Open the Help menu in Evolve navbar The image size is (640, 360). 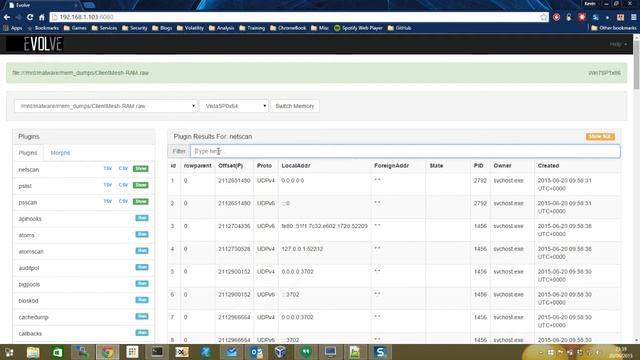[618, 44]
